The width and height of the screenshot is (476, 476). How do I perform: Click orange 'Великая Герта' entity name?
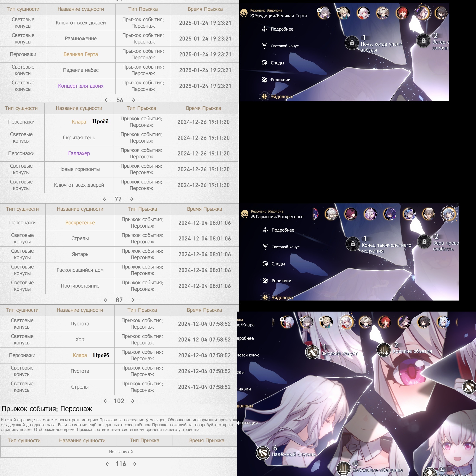pyautogui.click(x=81, y=54)
